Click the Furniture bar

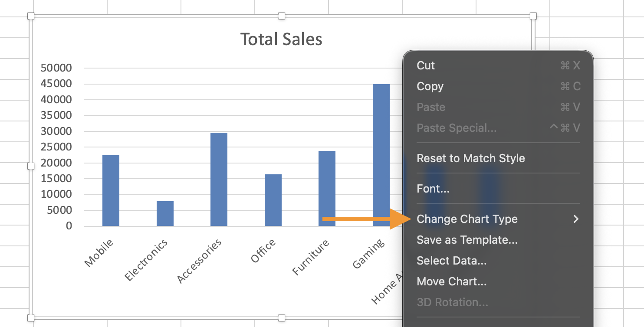[x=327, y=188]
